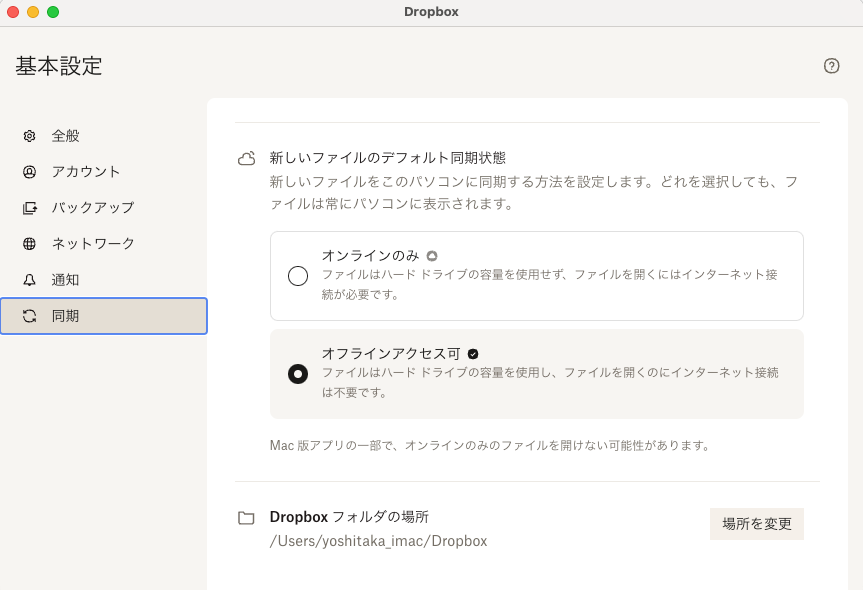Click the cloud icon beside the default sync state heading

pyautogui.click(x=246, y=158)
